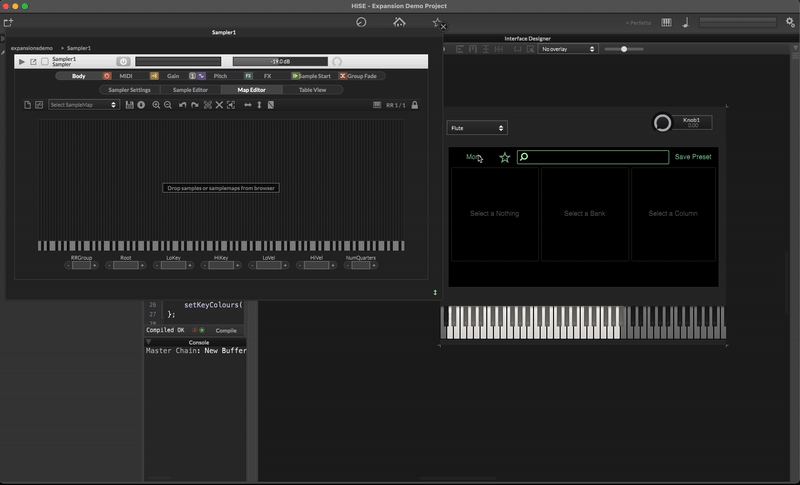Screen dimensions: 800x485
Task: Click the vertical fill arrows icon
Action: pyautogui.click(x=259, y=105)
